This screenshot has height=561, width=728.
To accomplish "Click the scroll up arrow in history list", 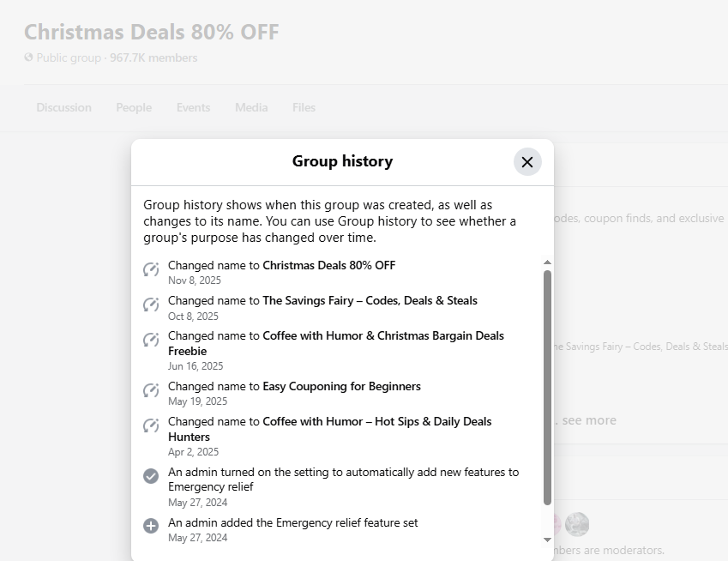I will pos(547,262).
